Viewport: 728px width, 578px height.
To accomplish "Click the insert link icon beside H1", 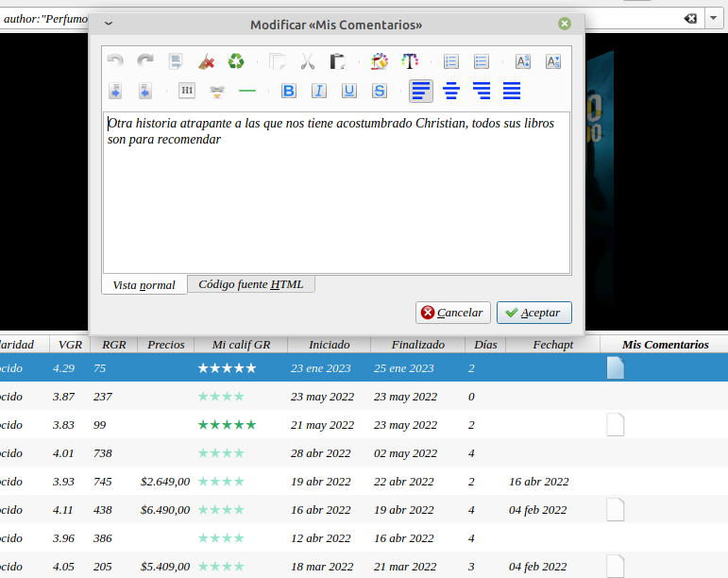I will (217, 91).
